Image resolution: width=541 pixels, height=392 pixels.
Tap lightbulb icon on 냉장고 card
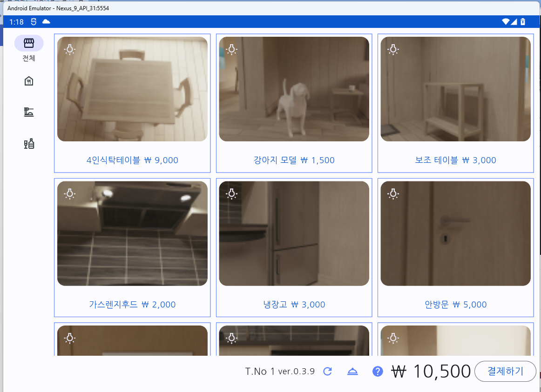click(x=231, y=193)
